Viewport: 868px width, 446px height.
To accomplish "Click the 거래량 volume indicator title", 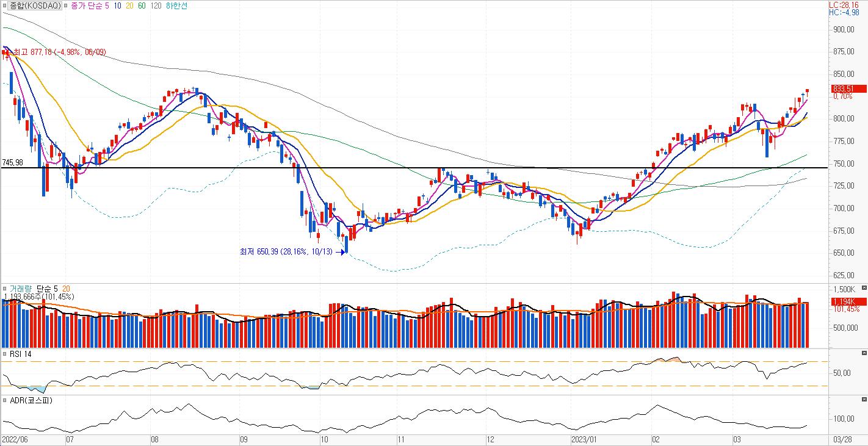I will pos(21,289).
